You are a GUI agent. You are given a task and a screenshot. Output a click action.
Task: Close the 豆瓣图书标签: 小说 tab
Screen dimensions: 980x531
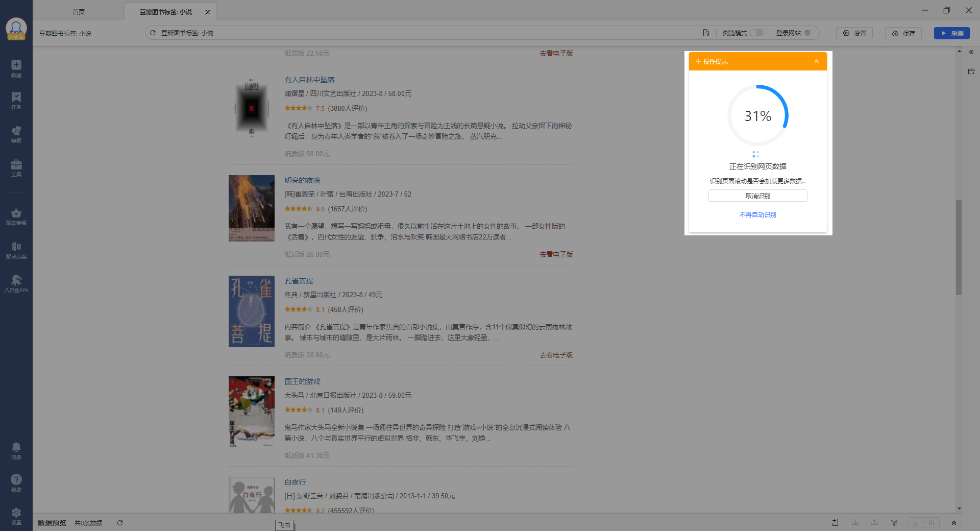tap(208, 12)
